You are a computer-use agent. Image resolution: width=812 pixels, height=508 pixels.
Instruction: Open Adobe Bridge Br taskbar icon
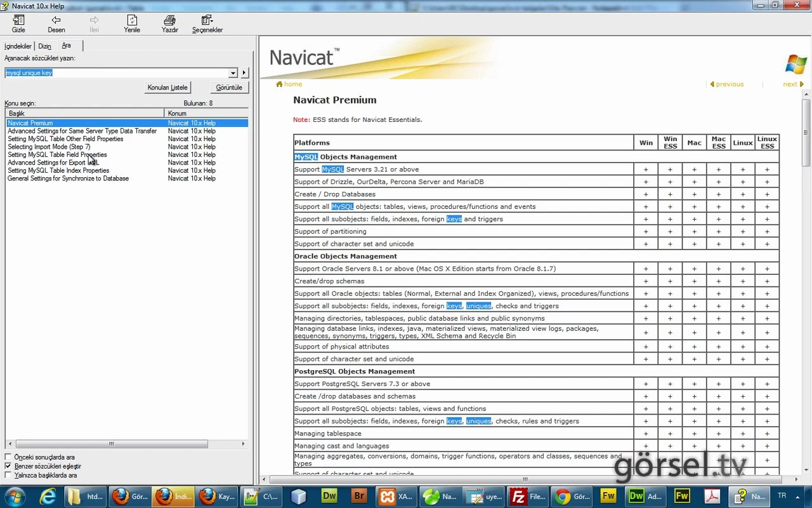coord(359,496)
